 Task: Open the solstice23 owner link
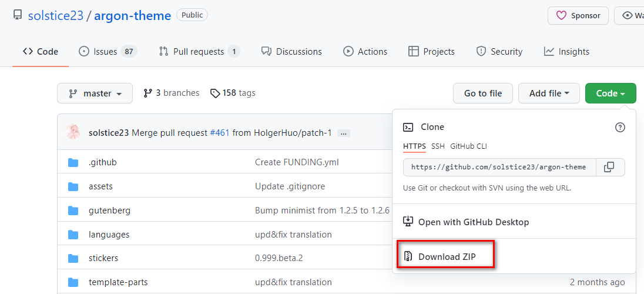pos(55,16)
